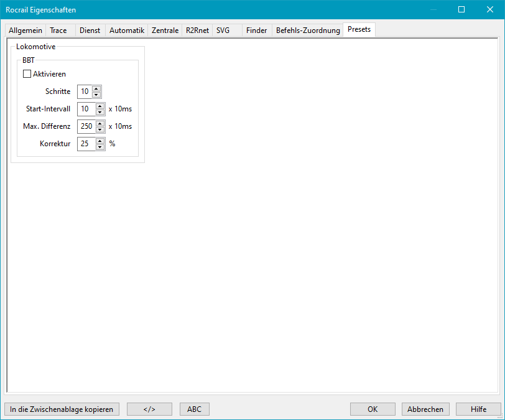This screenshot has width=505, height=420.
Task: Open the Trace tab
Action: point(58,30)
